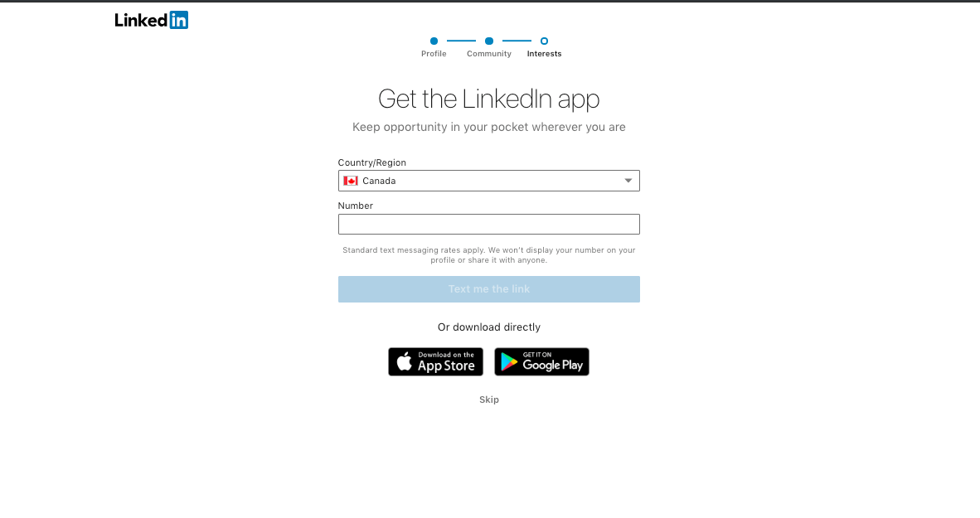Screen dimensions: 980x518
Task: Download on the App Store
Action: [x=435, y=362]
